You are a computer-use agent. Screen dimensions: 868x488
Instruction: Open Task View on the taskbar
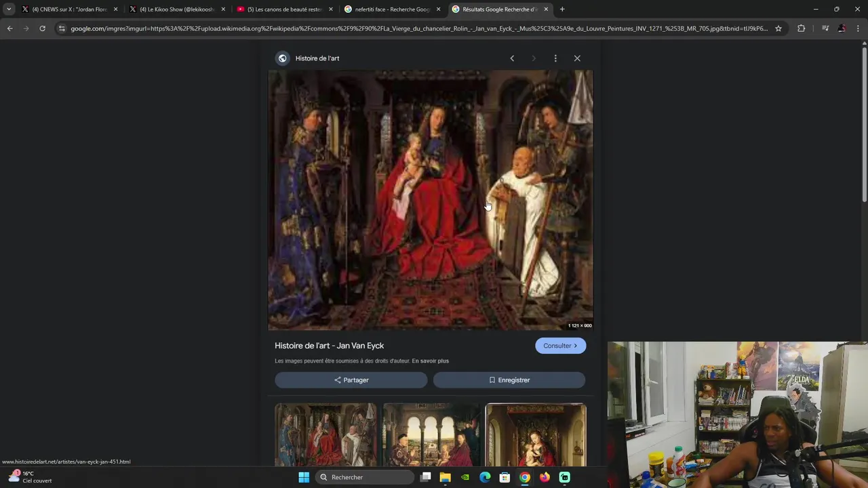point(425,477)
